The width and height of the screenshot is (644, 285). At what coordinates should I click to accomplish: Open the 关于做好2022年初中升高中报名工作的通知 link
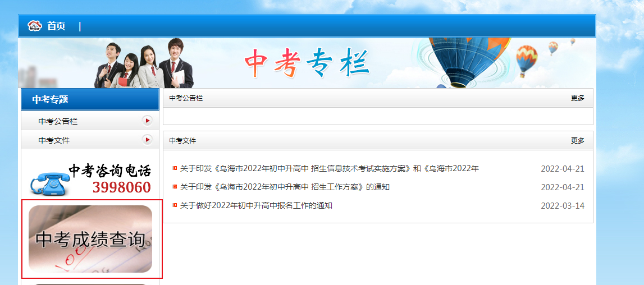pyautogui.click(x=256, y=206)
